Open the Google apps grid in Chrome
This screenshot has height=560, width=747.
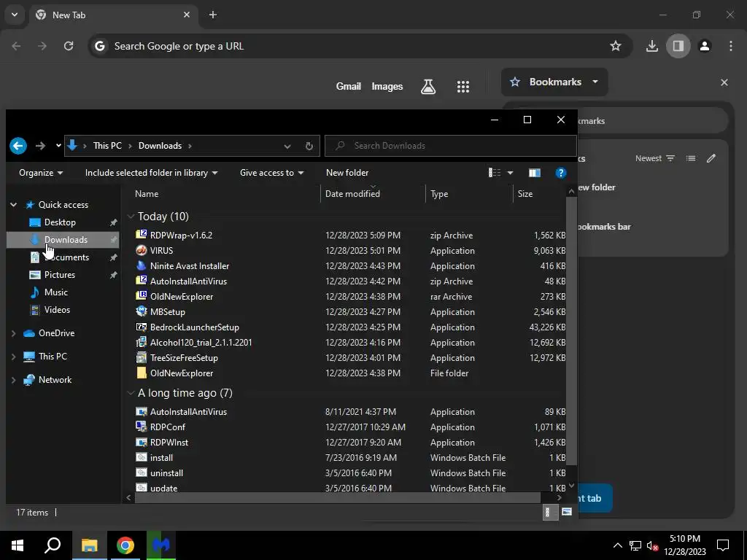pyautogui.click(x=463, y=87)
